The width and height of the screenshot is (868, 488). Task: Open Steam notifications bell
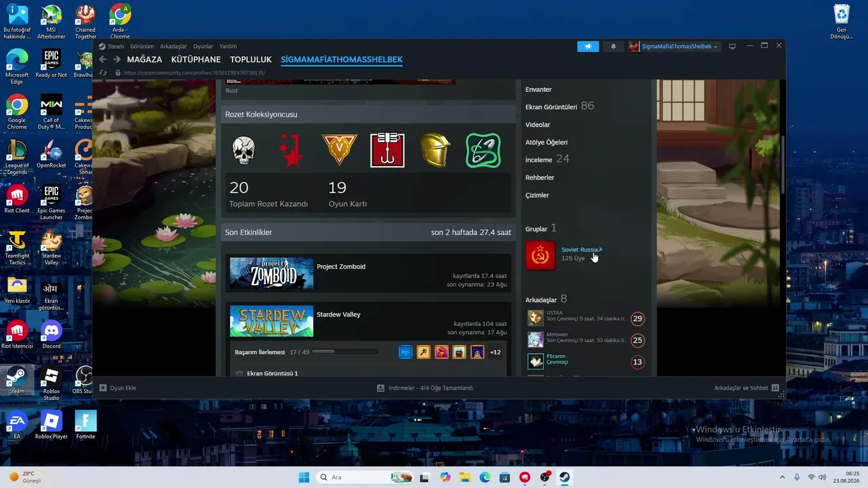click(x=614, y=46)
